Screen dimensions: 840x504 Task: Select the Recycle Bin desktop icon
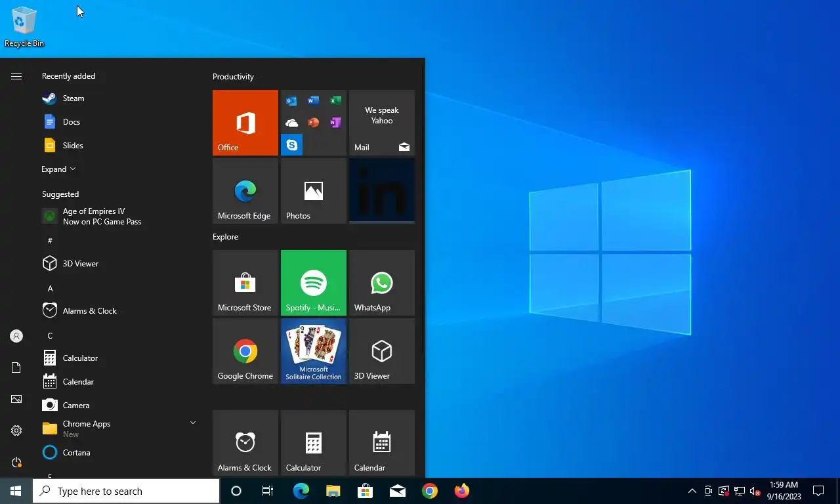click(x=24, y=27)
